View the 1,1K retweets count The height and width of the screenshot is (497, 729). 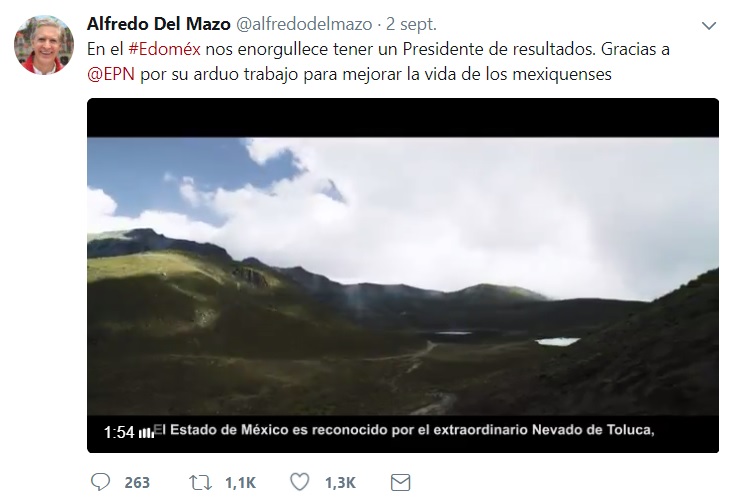(x=240, y=483)
